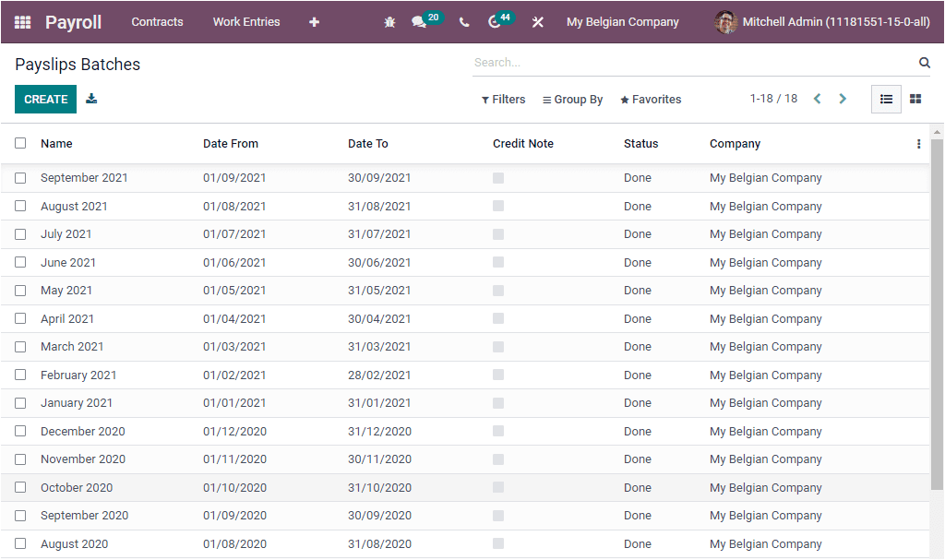Click inside the Search field
This screenshot has height=560, width=945.
tap(646, 62)
